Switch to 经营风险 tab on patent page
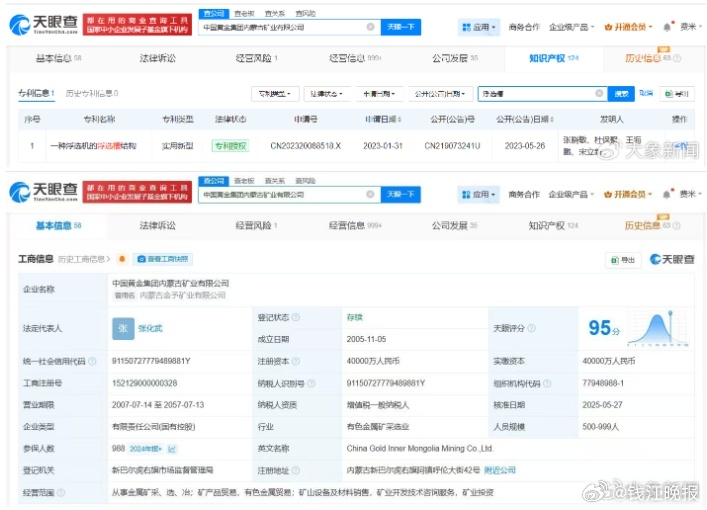 click(256, 58)
